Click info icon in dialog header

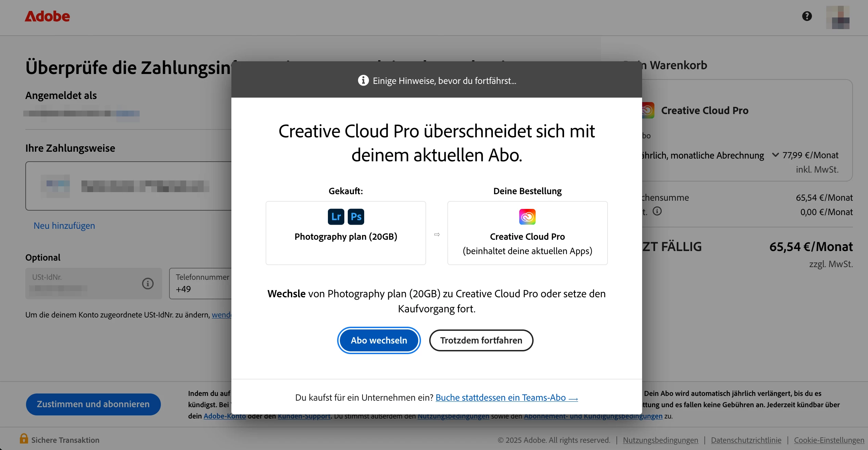[x=363, y=80]
